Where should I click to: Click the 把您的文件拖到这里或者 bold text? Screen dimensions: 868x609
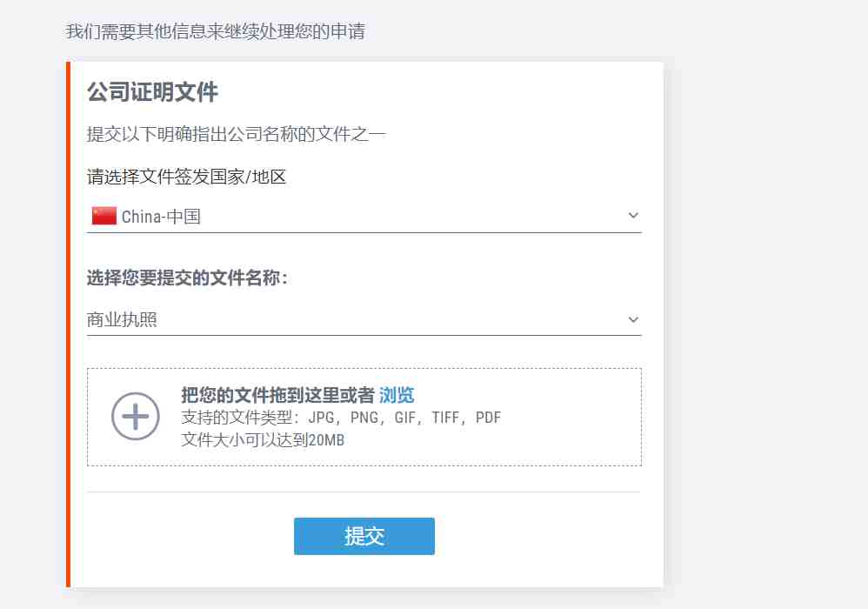pos(278,395)
